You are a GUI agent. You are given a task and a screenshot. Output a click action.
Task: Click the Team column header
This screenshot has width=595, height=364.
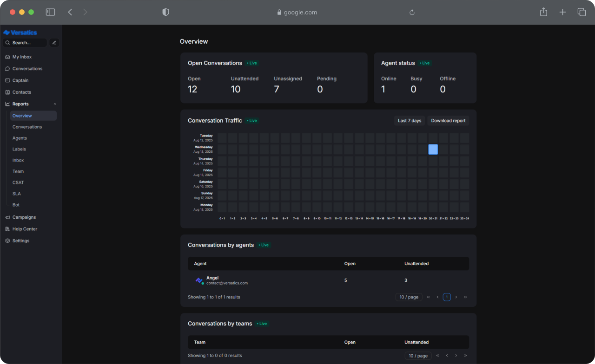[200, 343]
